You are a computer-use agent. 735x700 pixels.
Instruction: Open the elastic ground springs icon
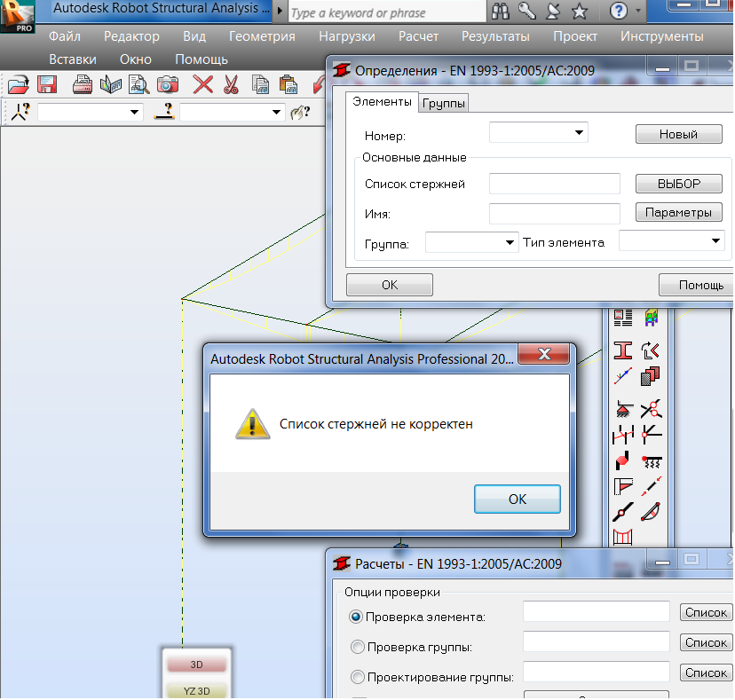[x=652, y=461]
